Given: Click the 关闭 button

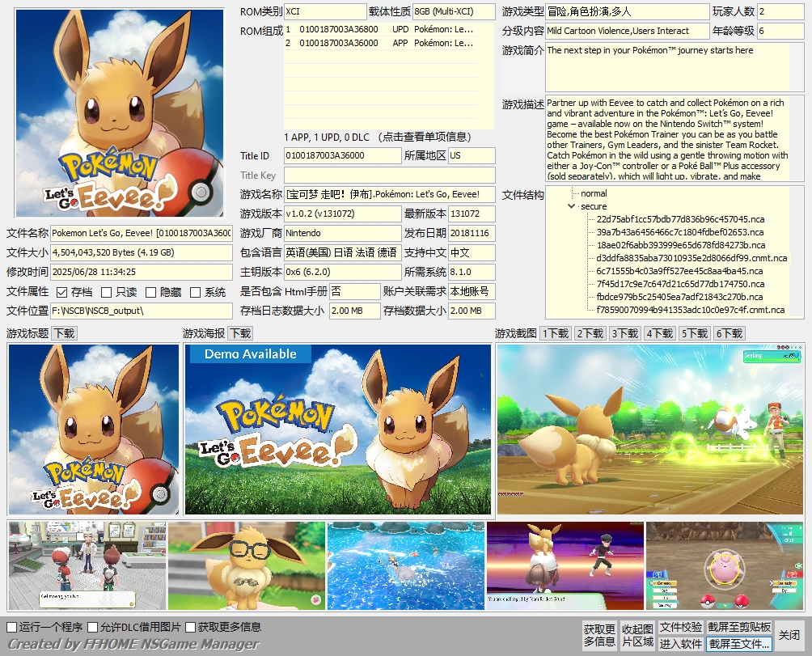Looking at the screenshot, I should coord(789,635).
